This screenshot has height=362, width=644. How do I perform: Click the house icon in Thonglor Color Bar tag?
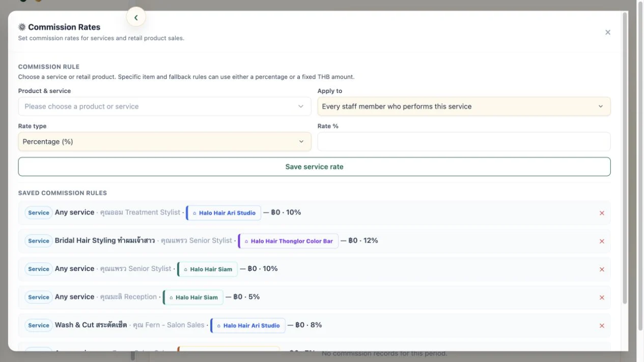(x=246, y=242)
